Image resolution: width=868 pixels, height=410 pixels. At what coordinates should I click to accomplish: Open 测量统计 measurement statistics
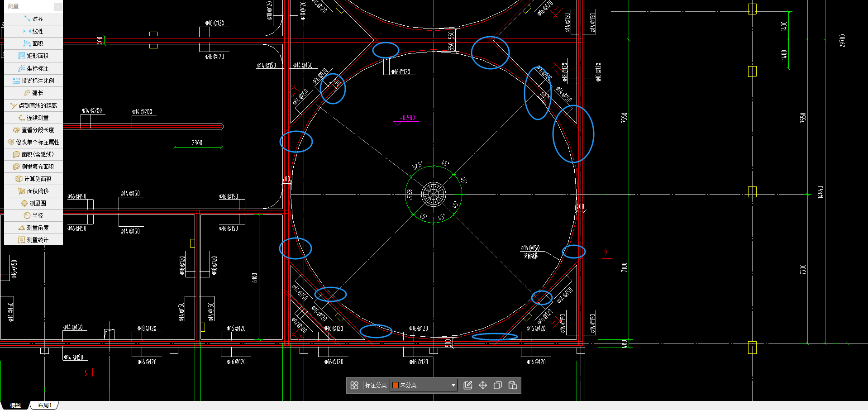33,240
